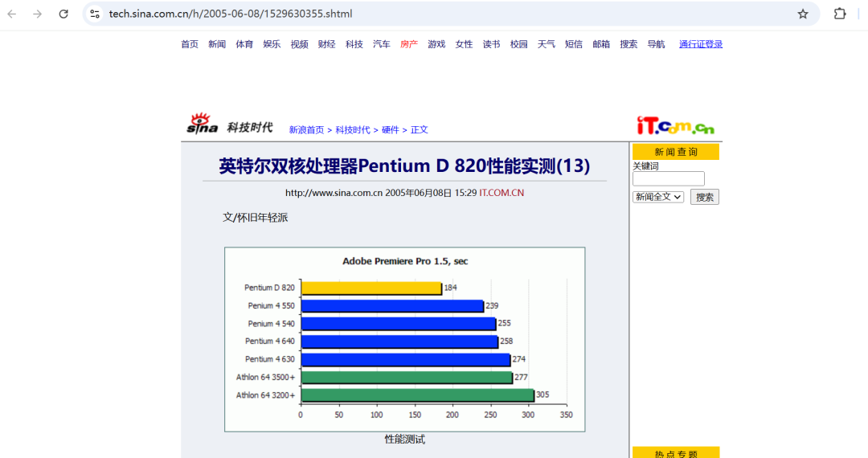Open 游戏 in top navigation
Viewport: 868px width, 458px height.
(436, 44)
